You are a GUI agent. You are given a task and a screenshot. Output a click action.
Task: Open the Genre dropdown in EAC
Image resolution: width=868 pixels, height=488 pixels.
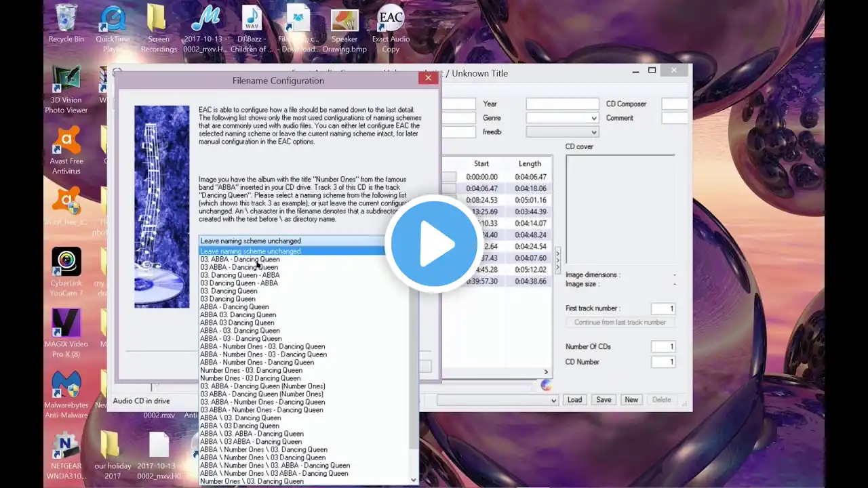[593, 118]
